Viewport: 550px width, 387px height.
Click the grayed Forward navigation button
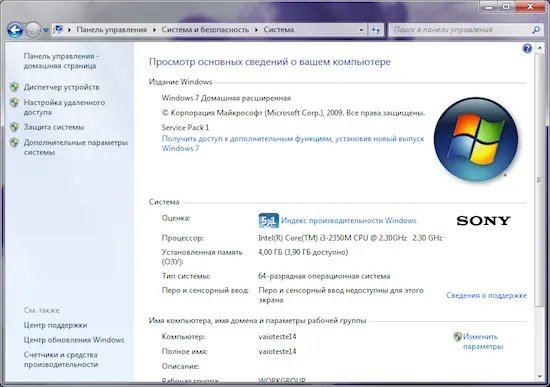pos(33,30)
